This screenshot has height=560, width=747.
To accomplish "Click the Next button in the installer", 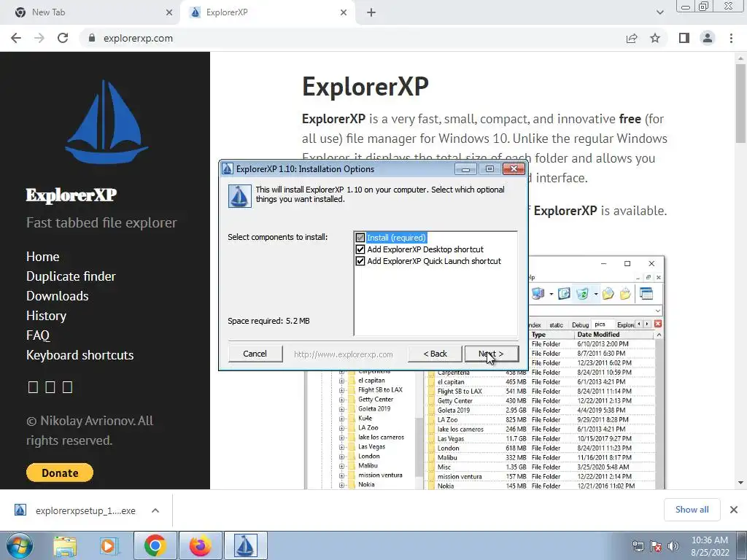I will pyautogui.click(x=491, y=354).
